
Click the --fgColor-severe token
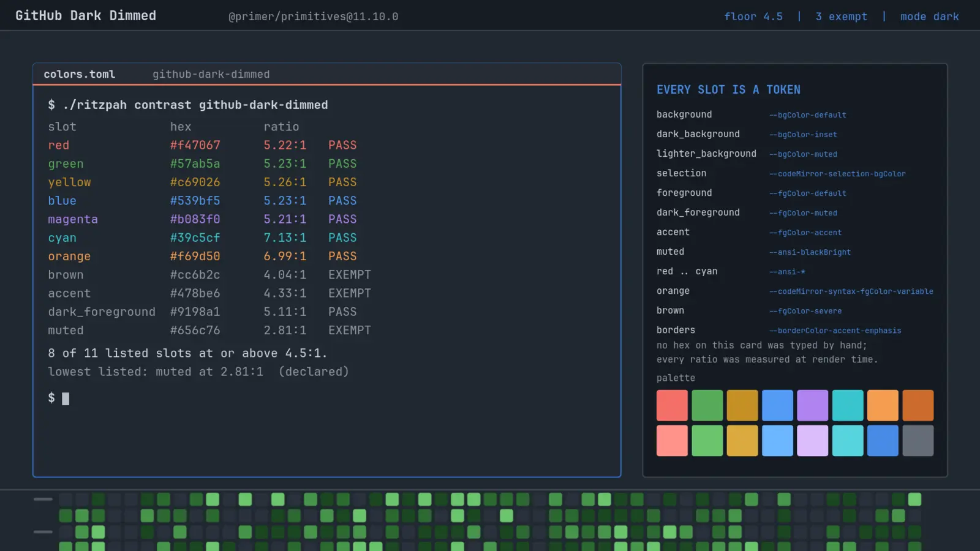click(x=805, y=311)
